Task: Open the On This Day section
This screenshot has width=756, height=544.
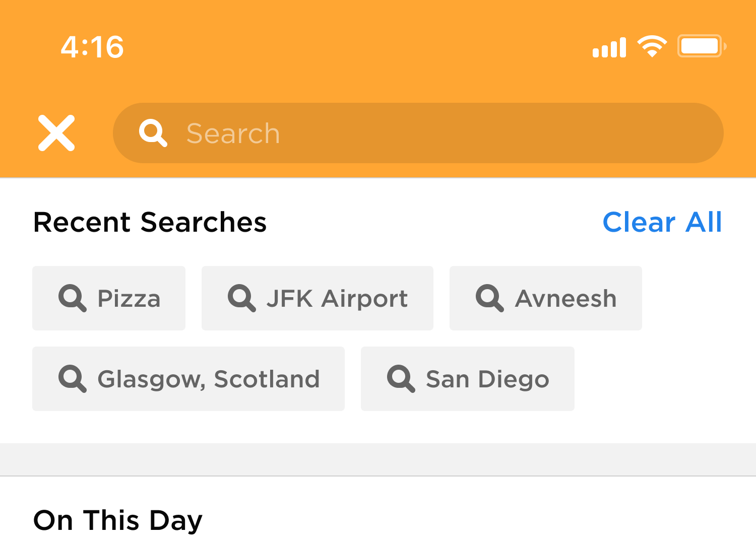Action: coord(117,520)
